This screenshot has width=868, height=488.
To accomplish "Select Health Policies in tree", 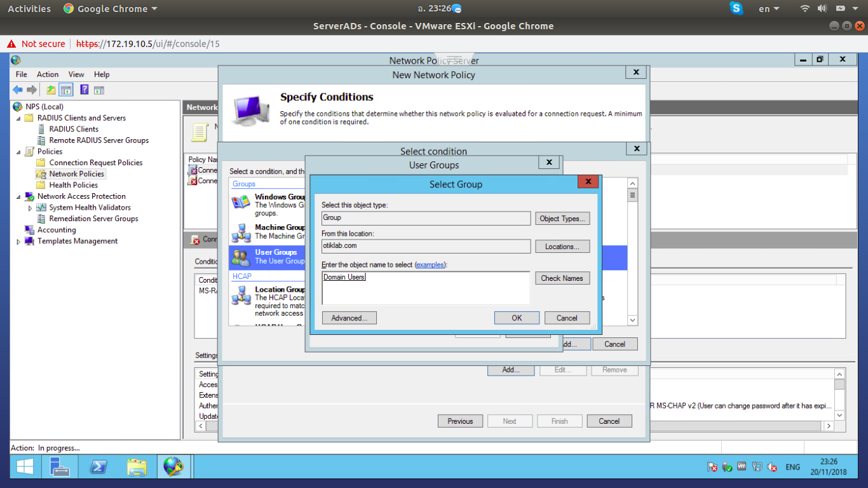I will pos(74,186).
